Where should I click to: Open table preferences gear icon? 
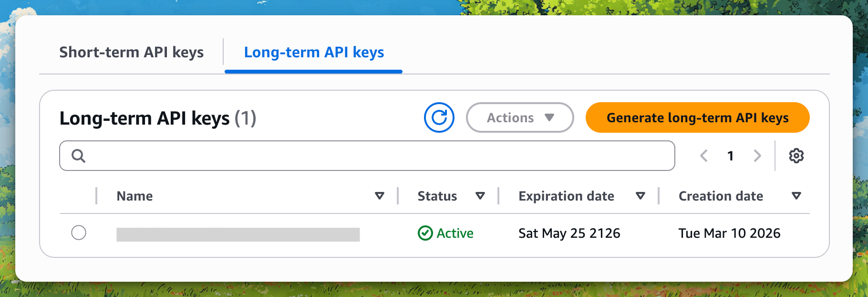(796, 156)
